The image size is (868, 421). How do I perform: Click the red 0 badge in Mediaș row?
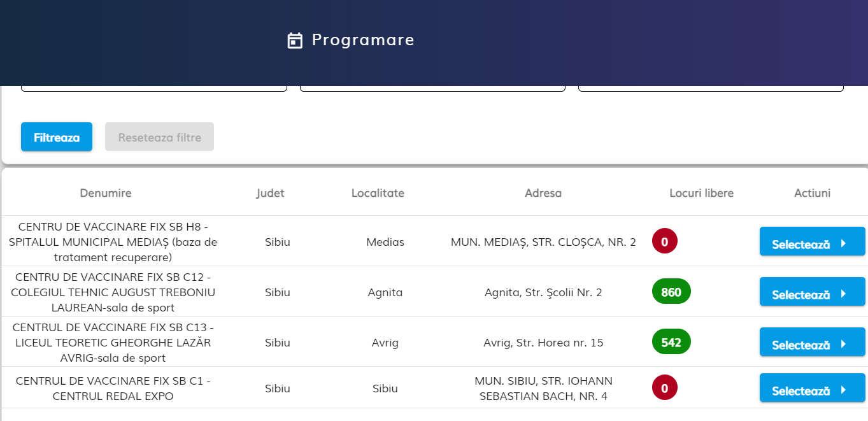coord(665,241)
